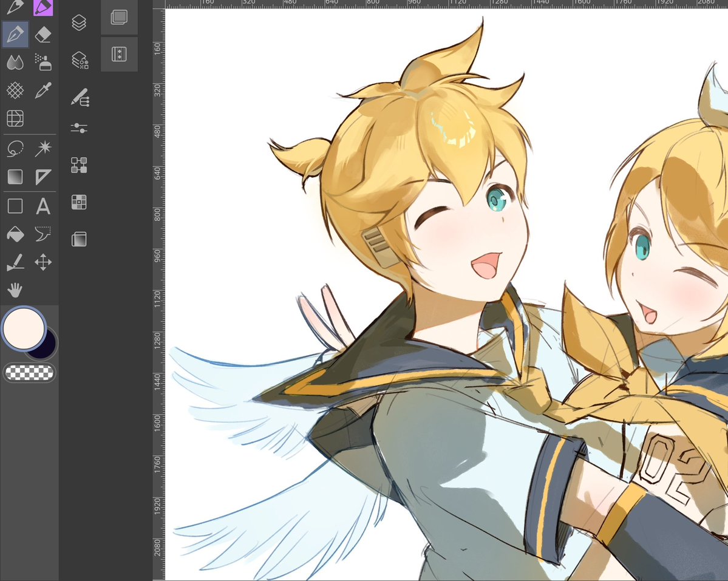Select the Auto select magic wand tool
728x581 pixels.
[x=43, y=149]
